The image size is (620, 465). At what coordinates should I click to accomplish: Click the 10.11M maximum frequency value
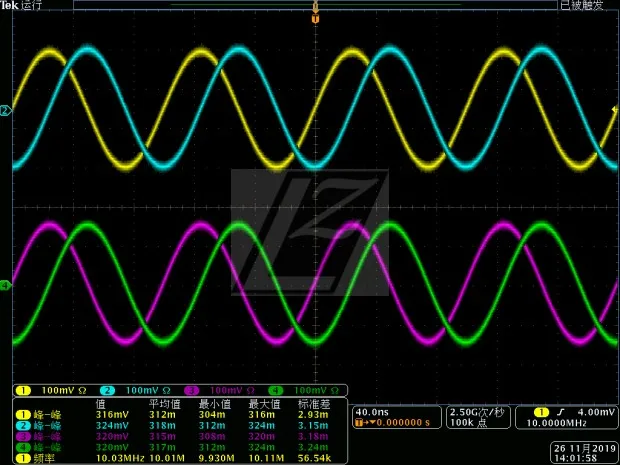point(266,459)
